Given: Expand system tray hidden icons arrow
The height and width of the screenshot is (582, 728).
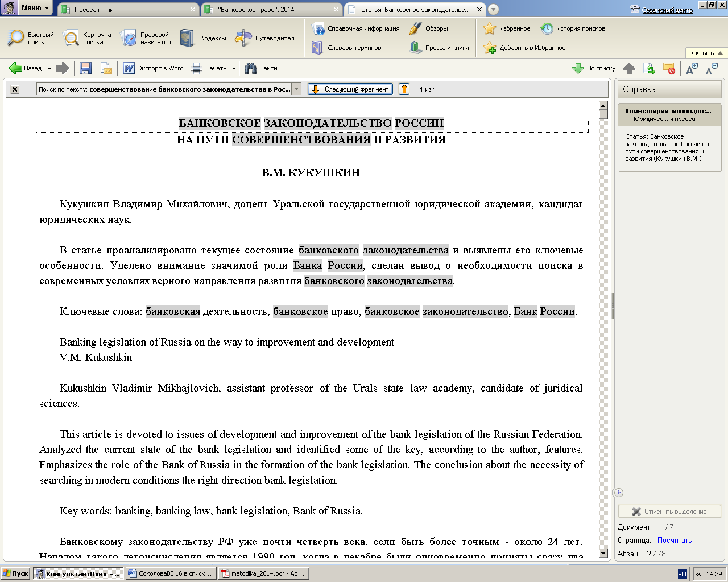Looking at the screenshot, I should tap(698, 574).
